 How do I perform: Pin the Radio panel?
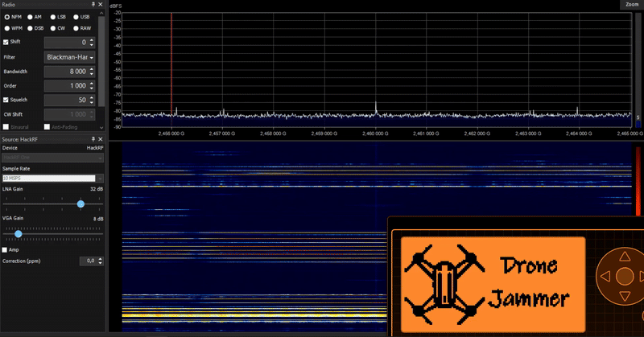(x=93, y=4)
